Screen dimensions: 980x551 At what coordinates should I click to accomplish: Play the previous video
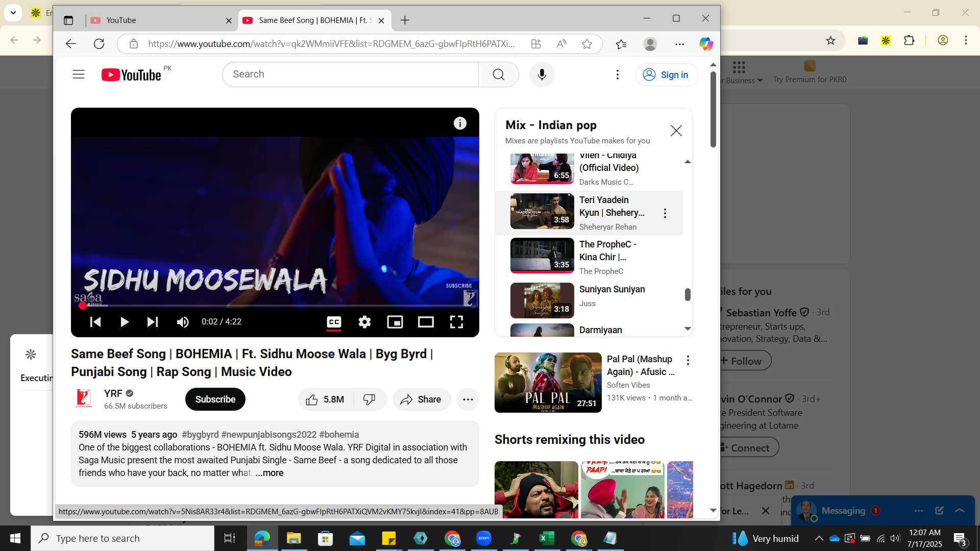95,322
